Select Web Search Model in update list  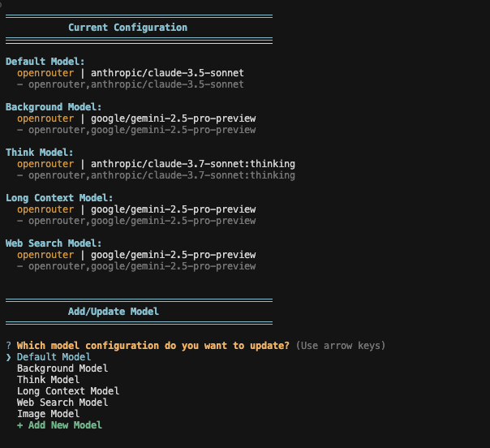(x=62, y=403)
